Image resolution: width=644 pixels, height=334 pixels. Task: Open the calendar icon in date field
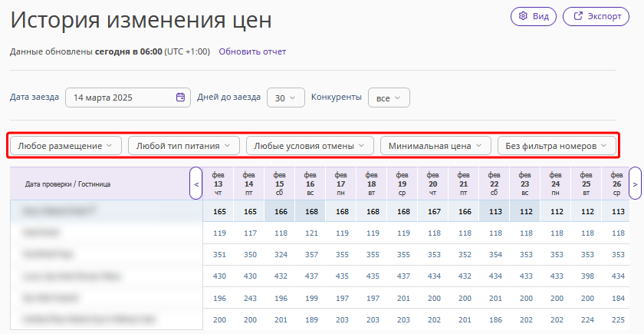pyautogui.click(x=180, y=98)
